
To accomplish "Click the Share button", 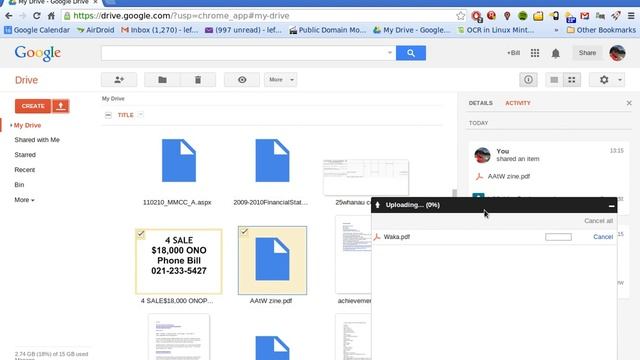I will pyautogui.click(x=587, y=53).
